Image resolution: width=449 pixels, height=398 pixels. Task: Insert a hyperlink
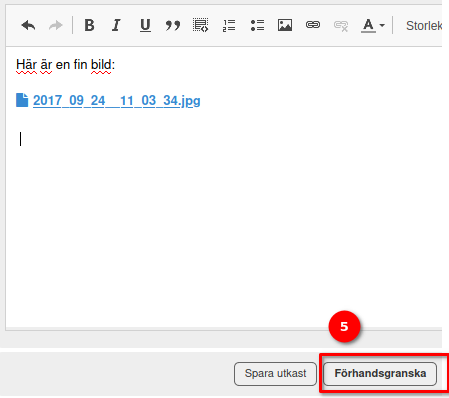point(313,25)
